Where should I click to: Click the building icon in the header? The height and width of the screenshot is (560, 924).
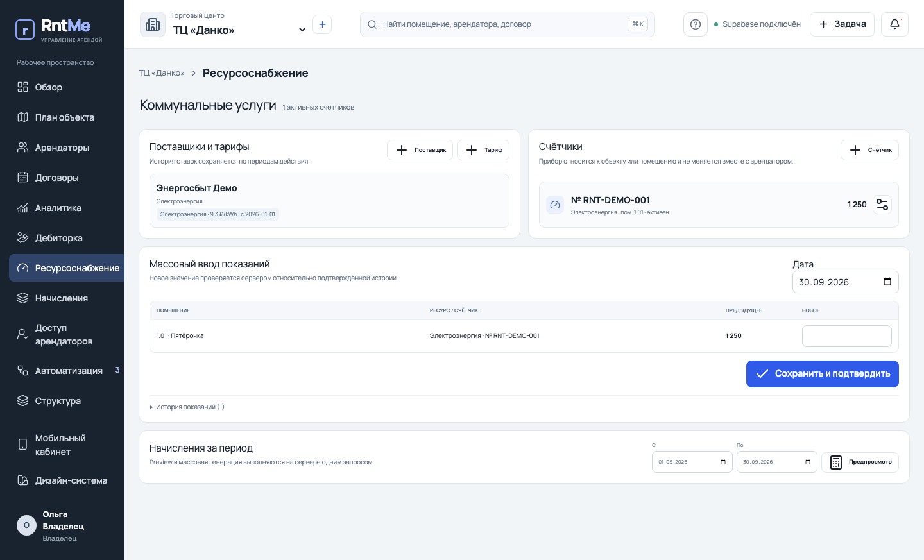point(153,24)
